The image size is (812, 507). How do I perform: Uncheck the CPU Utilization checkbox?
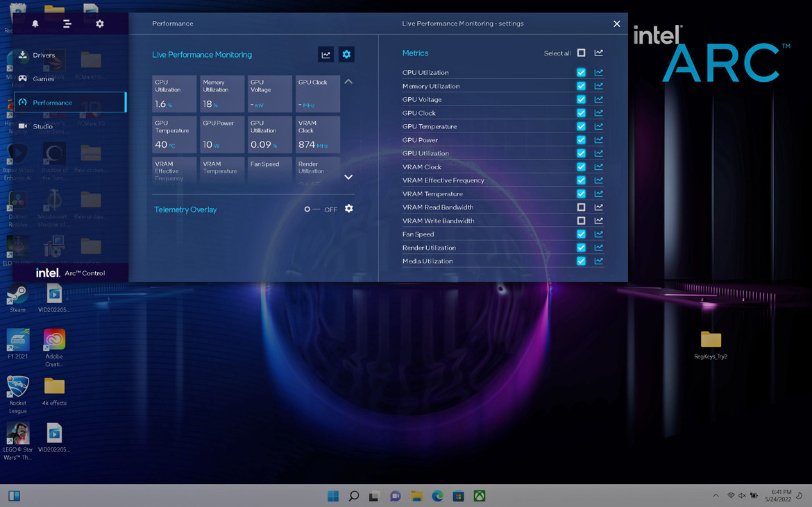(x=581, y=72)
